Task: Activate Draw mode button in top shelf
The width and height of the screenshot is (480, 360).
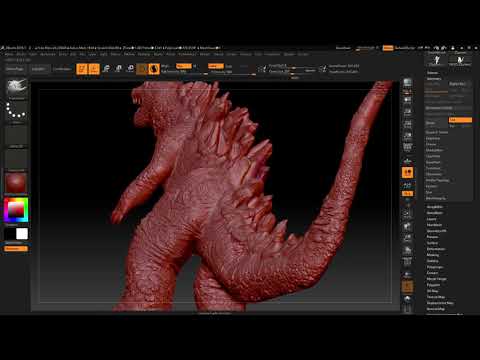Action: 94,69
